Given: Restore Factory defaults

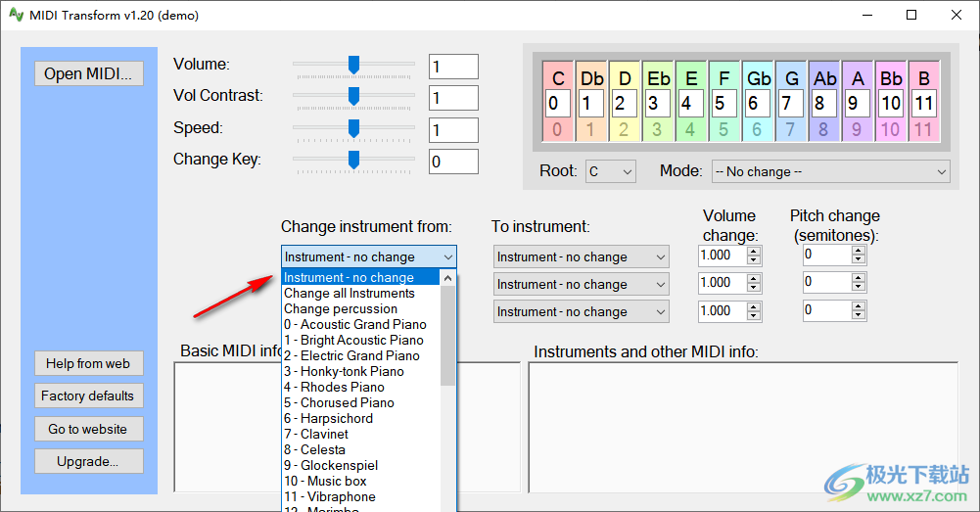Looking at the screenshot, I should coord(89,396).
